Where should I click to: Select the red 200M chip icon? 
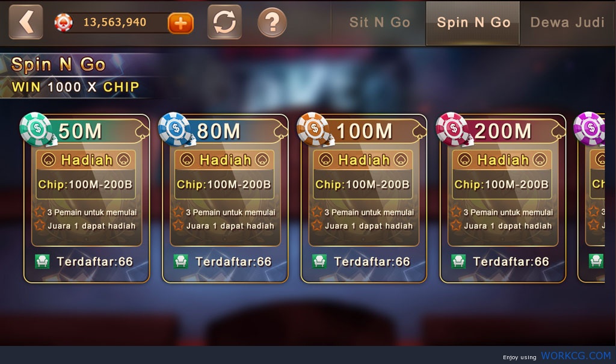(x=452, y=129)
